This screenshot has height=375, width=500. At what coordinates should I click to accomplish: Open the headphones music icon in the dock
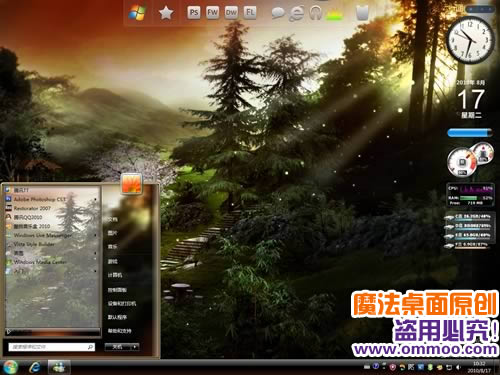(x=315, y=13)
